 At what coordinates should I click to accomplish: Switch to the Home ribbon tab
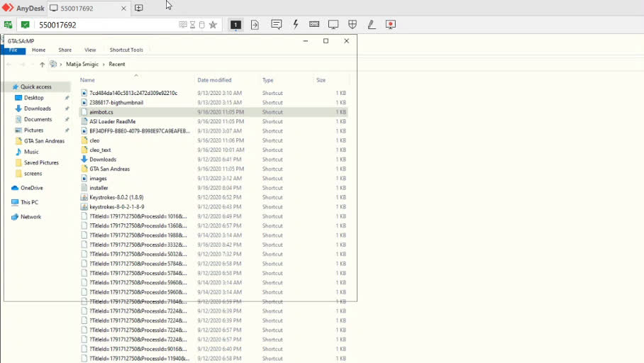tap(38, 50)
